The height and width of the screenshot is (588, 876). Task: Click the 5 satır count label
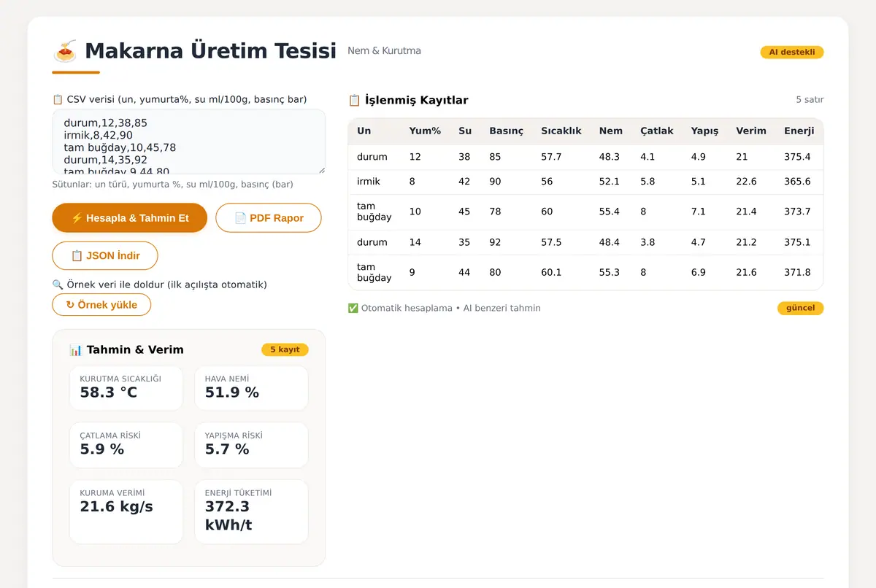810,100
